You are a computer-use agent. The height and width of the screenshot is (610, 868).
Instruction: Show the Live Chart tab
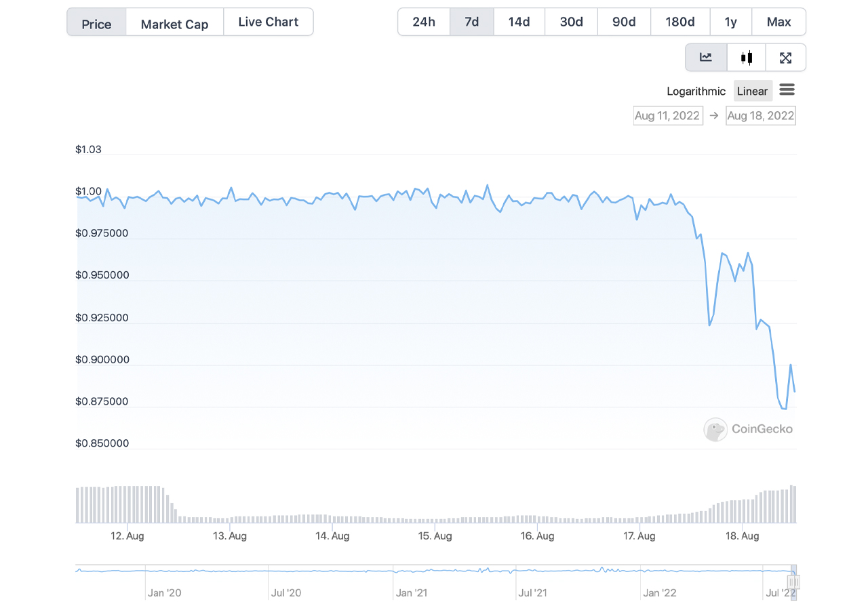click(x=269, y=22)
